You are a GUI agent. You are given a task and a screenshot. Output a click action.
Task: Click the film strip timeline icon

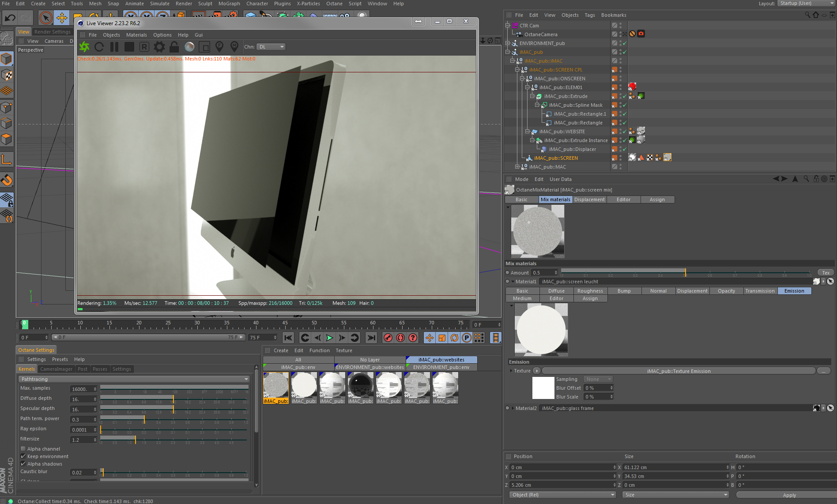click(496, 338)
